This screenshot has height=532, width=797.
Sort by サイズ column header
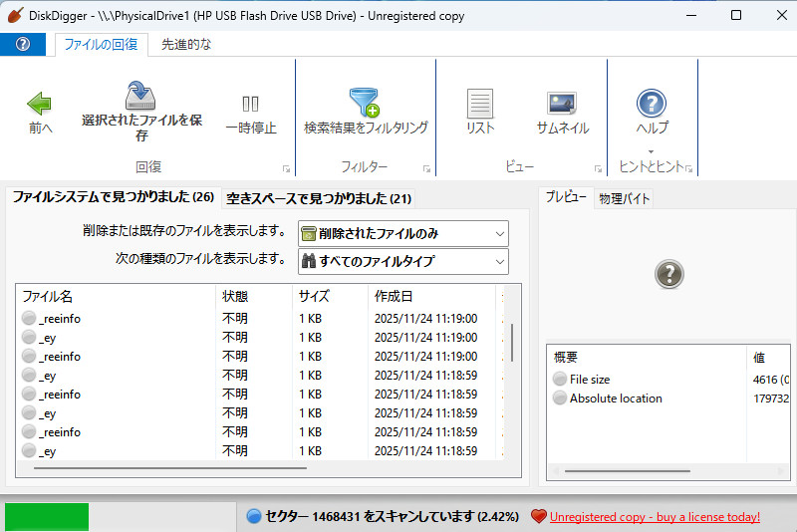(331, 296)
